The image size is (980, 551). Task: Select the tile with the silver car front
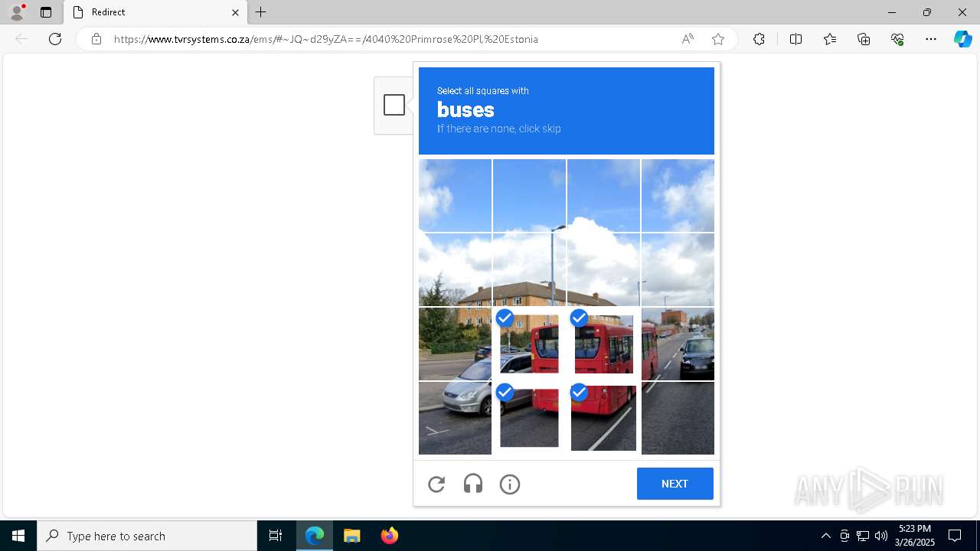[x=455, y=418]
